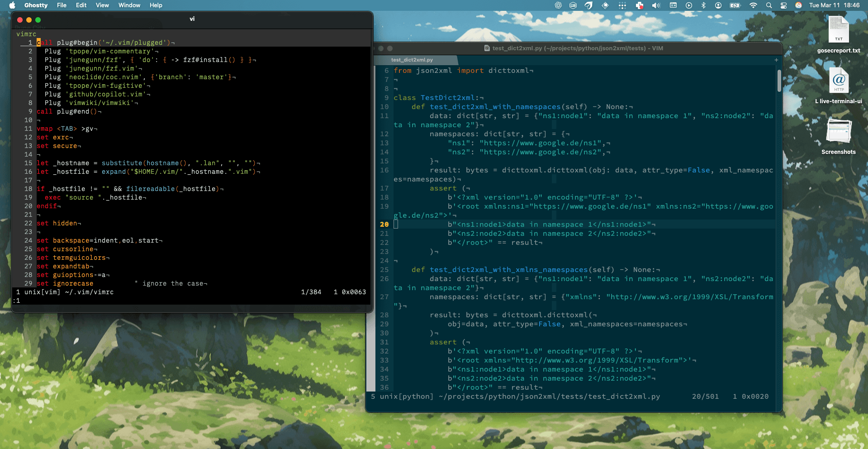This screenshot has height=449, width=868.
Task: Click the Apple logo menu
Action: pos(12,5)
